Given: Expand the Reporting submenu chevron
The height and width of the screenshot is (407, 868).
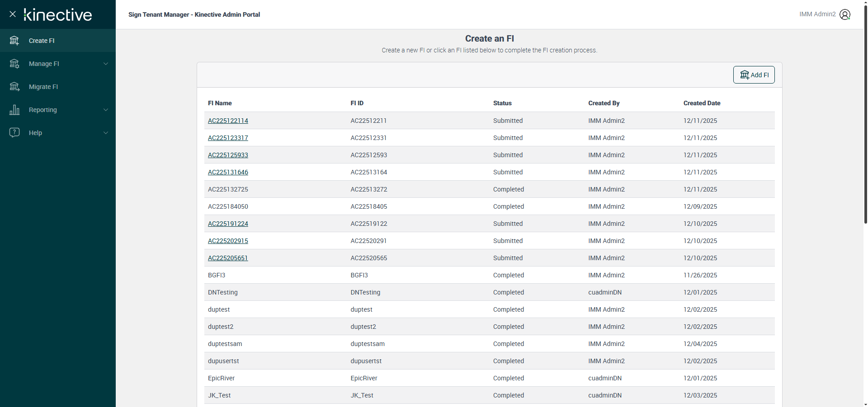Looking at the screenshot, I should click(106, 110).
